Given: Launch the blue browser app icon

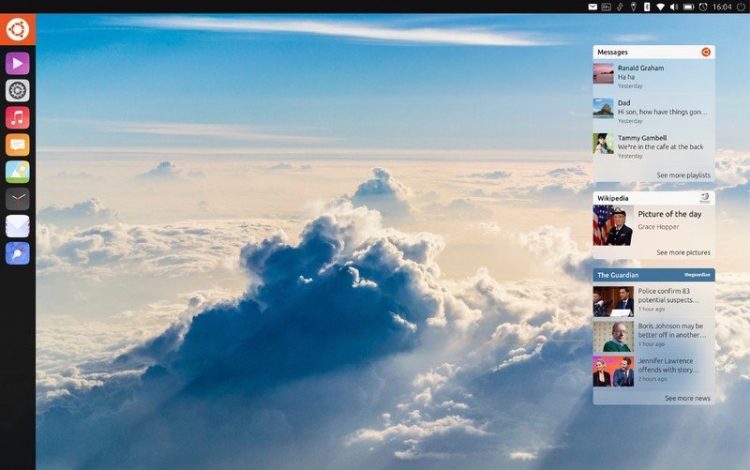Looking at the screenshot, I should (x=17, y=253).
